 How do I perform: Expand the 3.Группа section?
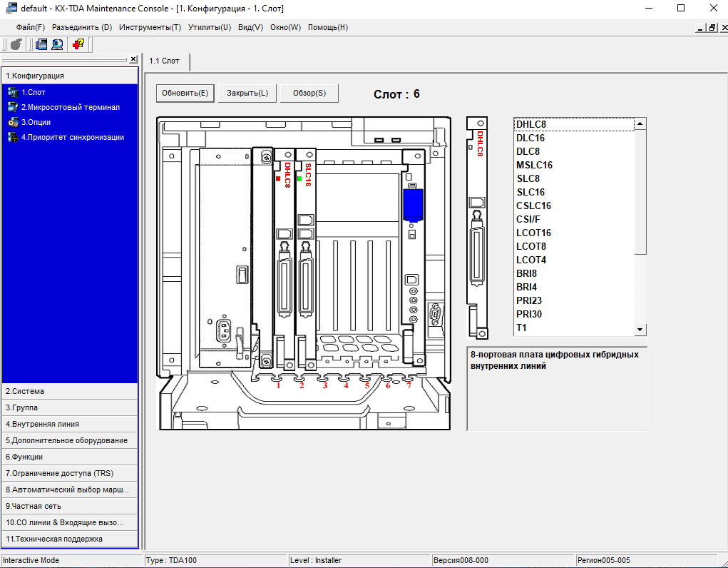[x=70, y=407]
